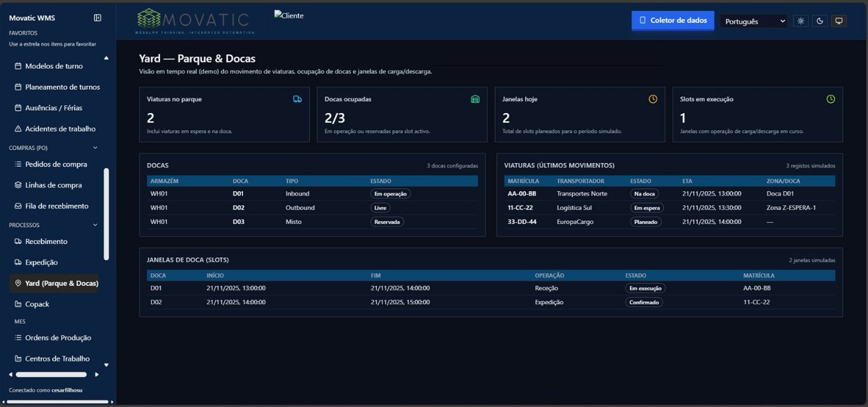Click the broken Cliente image in header
Viewport: 868px width, 407px height.
point(289,15)
